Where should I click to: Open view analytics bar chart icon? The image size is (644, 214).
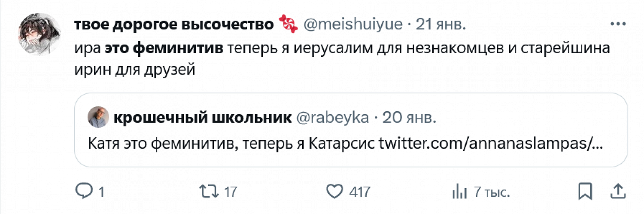point(460,191)
